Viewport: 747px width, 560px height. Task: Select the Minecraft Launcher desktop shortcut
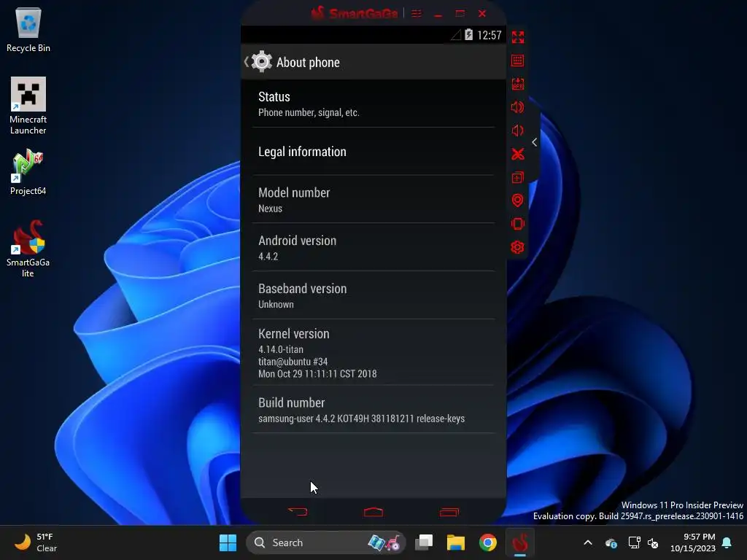point(28,106)
